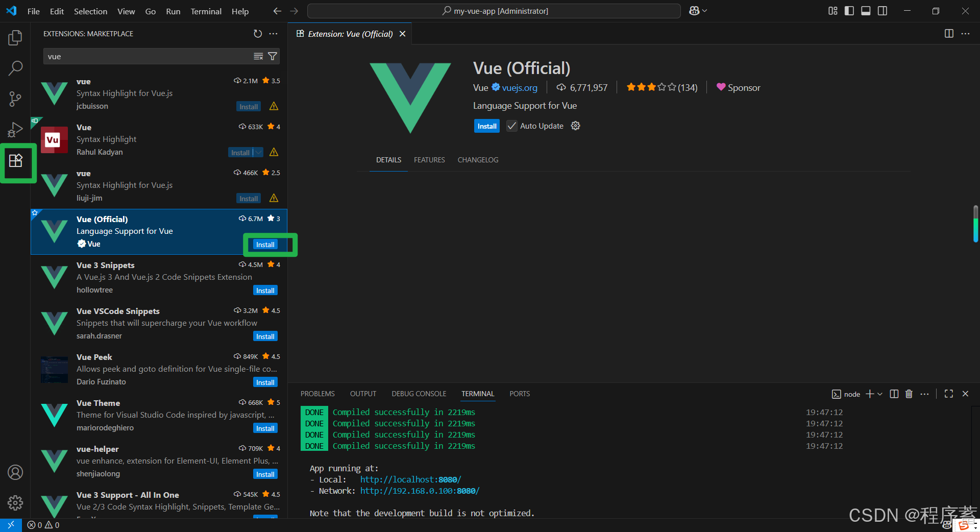This screenshot has width=980, height=532.
Task: Open Views and More Actions for Extensions
Action: [274, 34]
